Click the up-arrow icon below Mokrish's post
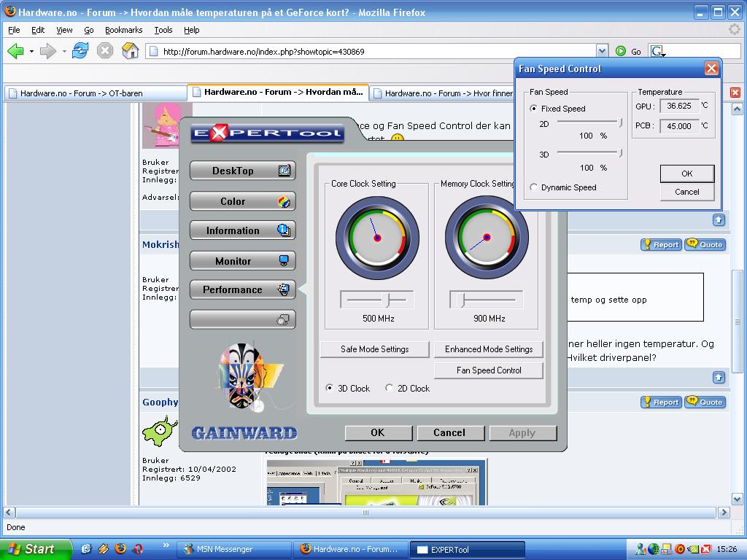Screen dimensions: 747x560 (719, 378)
